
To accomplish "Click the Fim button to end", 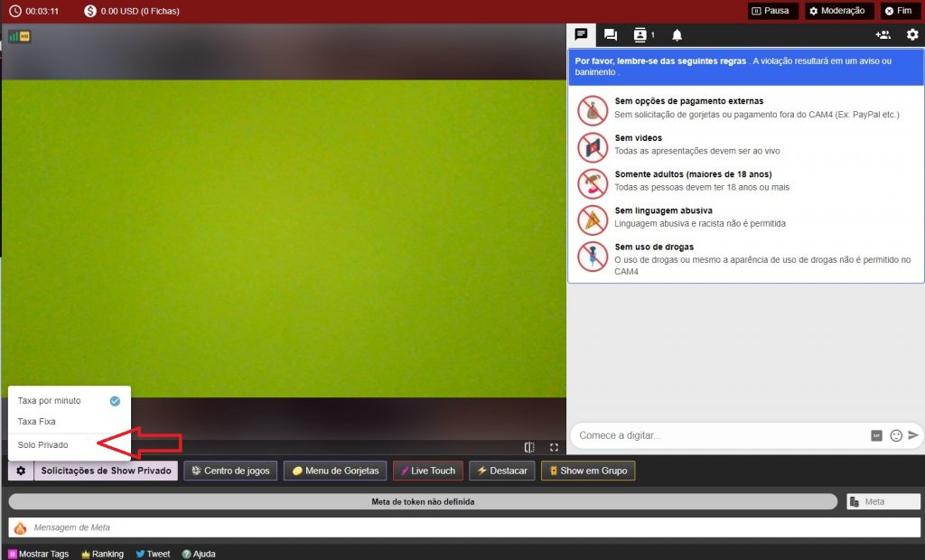I will (x=898, y=11).
